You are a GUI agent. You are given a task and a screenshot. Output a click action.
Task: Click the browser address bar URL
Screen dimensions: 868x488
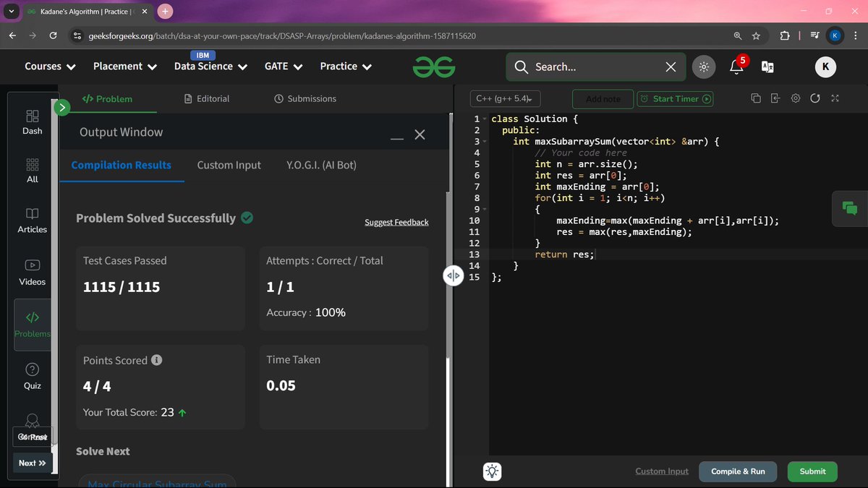[282, 35]
